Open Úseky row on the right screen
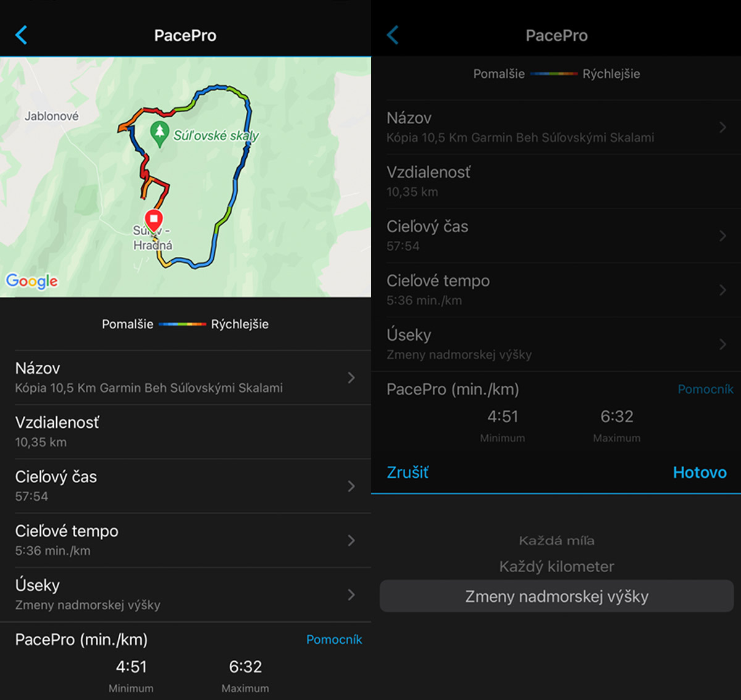 pos(556,344)
